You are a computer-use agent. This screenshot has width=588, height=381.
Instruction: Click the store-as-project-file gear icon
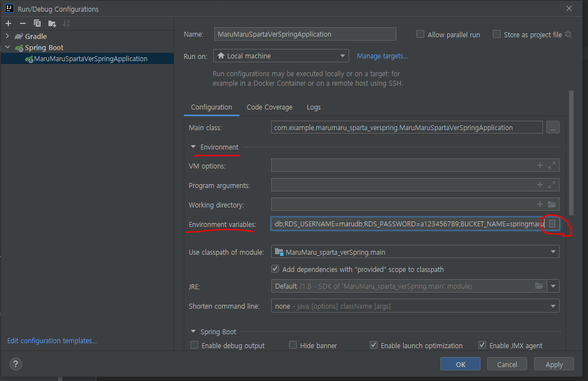(569, 34)
